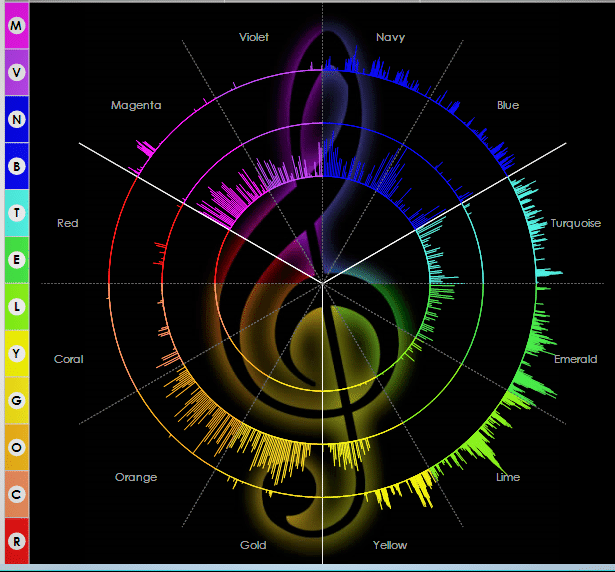Image resolution: width=615 pixels, height=572 pixels.
Task: Select the Emerald label
Action: tap(575, 359)
